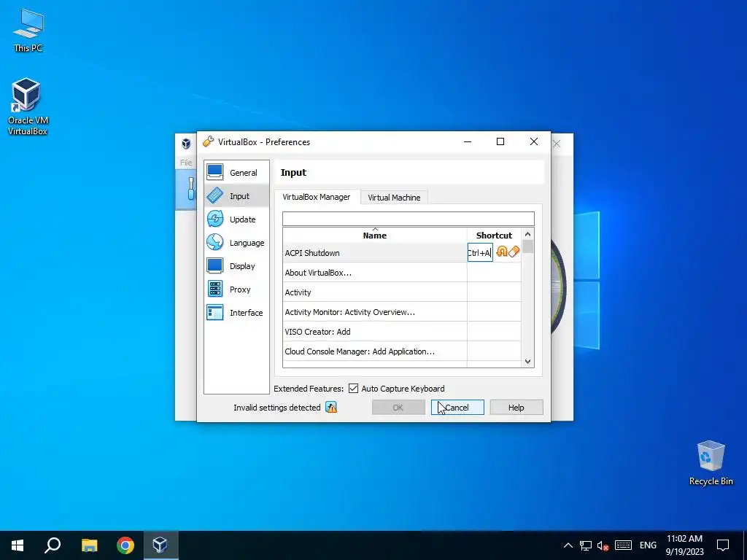Sort by the Shortcut column header
The height and width of the screenshot is (560, 747).
[494, 236]
